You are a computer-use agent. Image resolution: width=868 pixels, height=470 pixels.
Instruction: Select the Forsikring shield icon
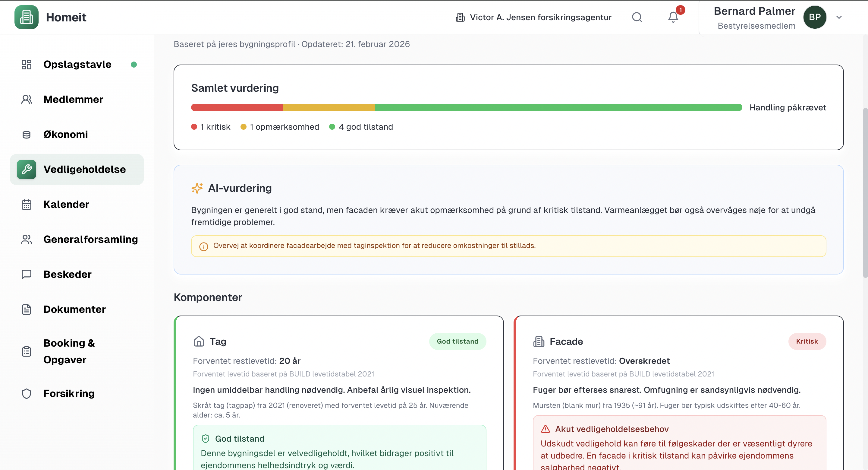(x=26, y=393)
